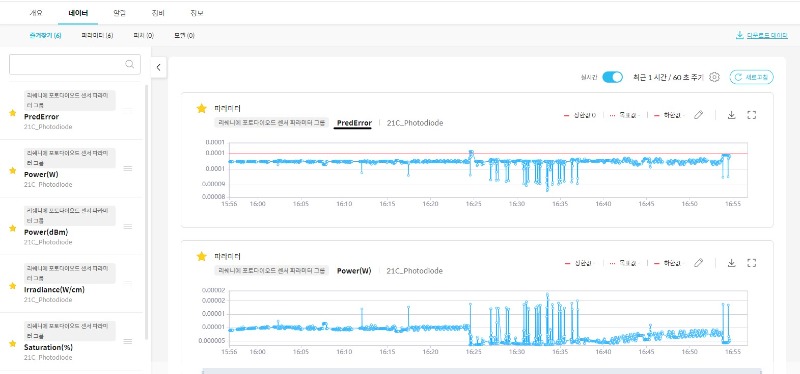Download the PredError chart data
Screen dimensions: 800x374
(731, 115)
